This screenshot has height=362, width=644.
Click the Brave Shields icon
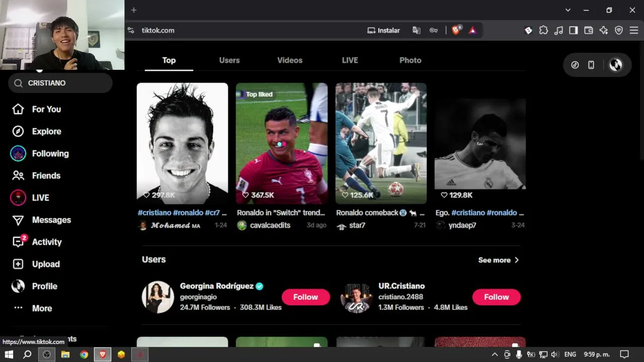[x=456, y=30]
